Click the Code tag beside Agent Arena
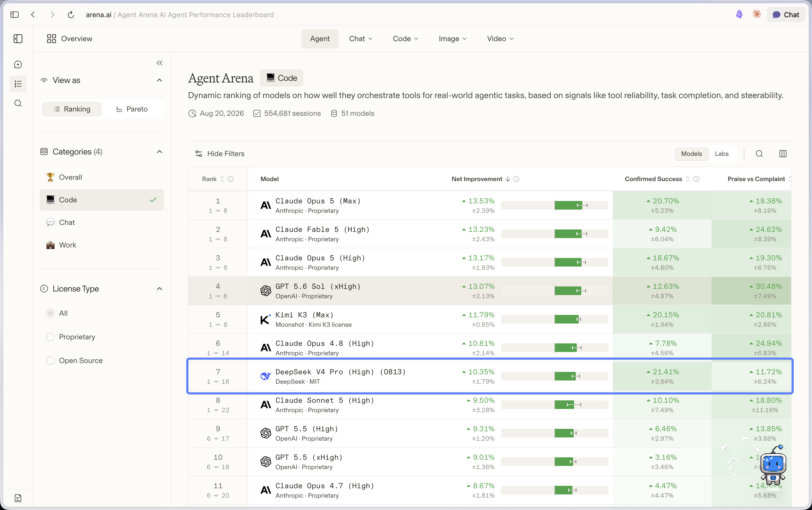812x510 pixels. click(x=281, y=78)
